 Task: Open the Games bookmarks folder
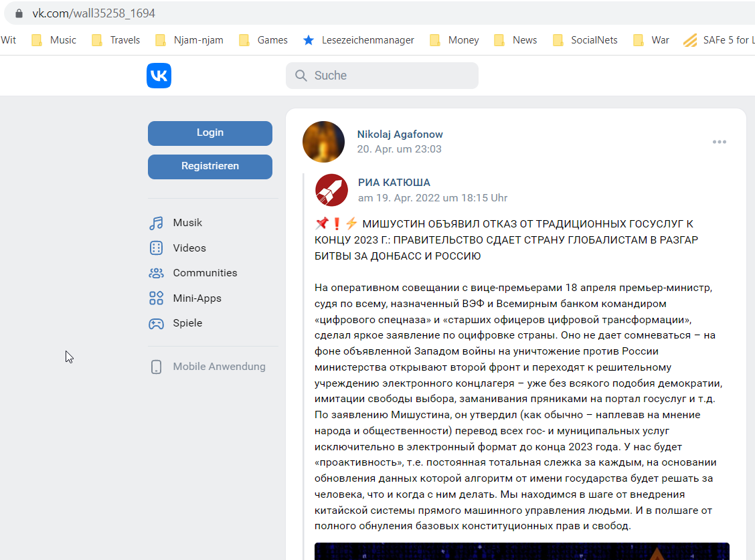coord(264,40)
